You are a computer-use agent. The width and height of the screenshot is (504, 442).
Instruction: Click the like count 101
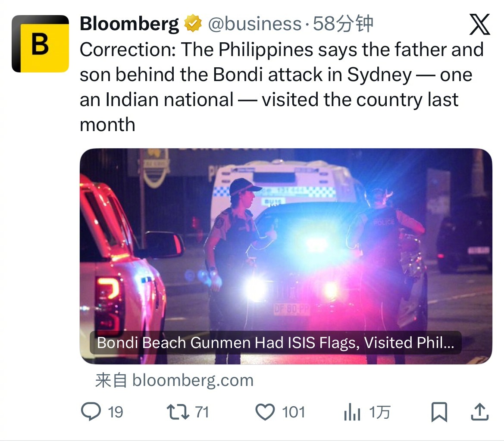[x=293, y=412]
